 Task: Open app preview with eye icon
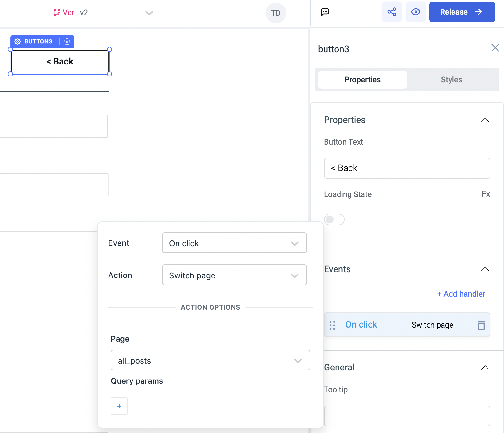pyautogui.click(x=416, y=12)
